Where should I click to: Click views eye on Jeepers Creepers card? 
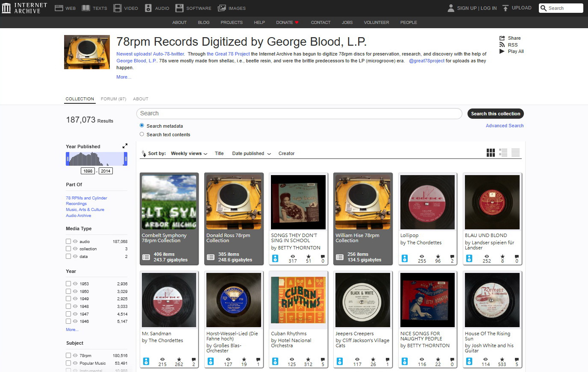[x=357, y=360]
